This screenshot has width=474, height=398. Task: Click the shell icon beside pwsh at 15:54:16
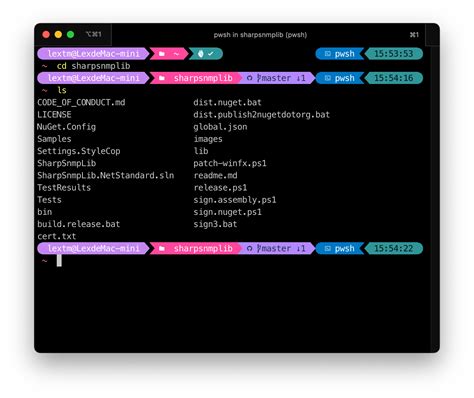point(328,78)
